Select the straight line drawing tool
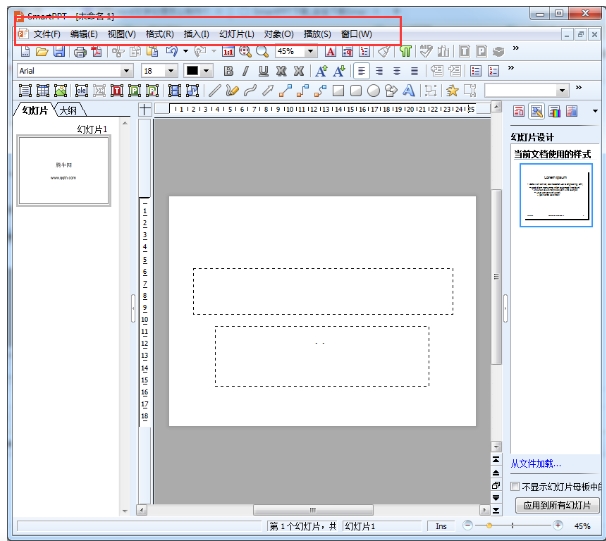 tap(214, 91)
